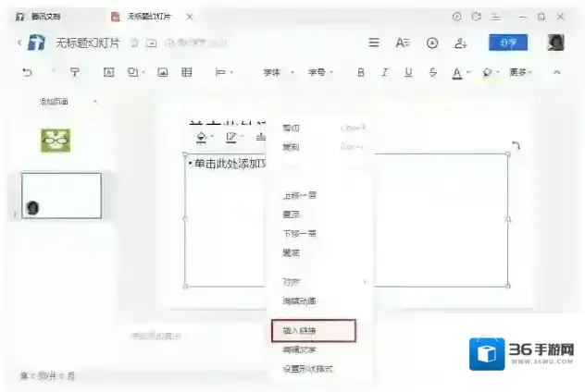Image resolution: width=585 pixels, height=392 pixels.
Task: Open the dropdown arrow beside 添加页面
Action: pyautogui.click(x=95, y=102)
